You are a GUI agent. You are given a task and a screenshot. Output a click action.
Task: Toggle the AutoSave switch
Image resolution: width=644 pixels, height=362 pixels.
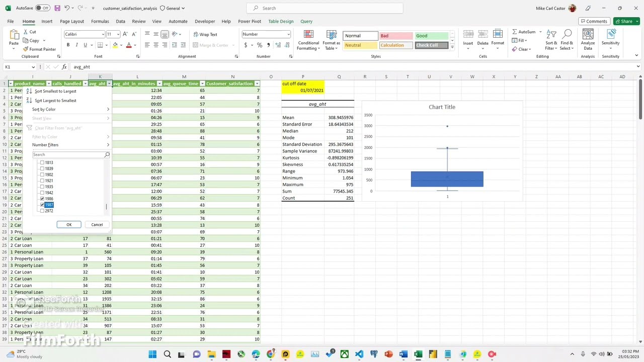pyautogui.click(x=42, y=8)
